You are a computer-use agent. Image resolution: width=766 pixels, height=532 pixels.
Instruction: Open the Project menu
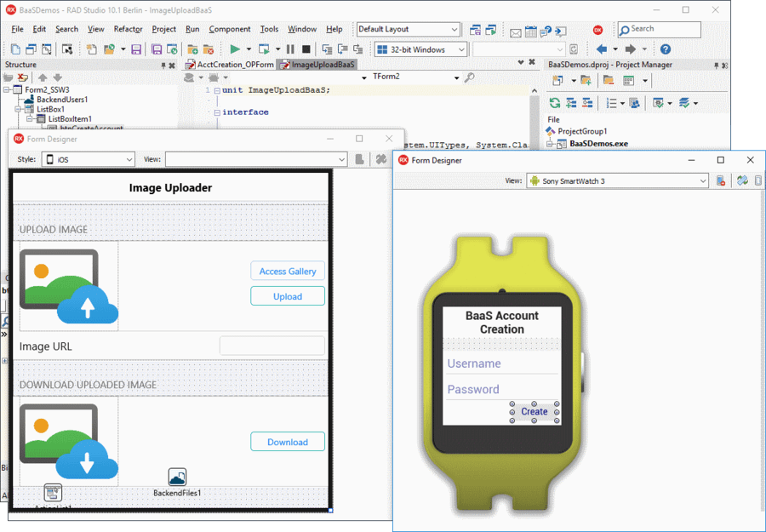[163, 29]
